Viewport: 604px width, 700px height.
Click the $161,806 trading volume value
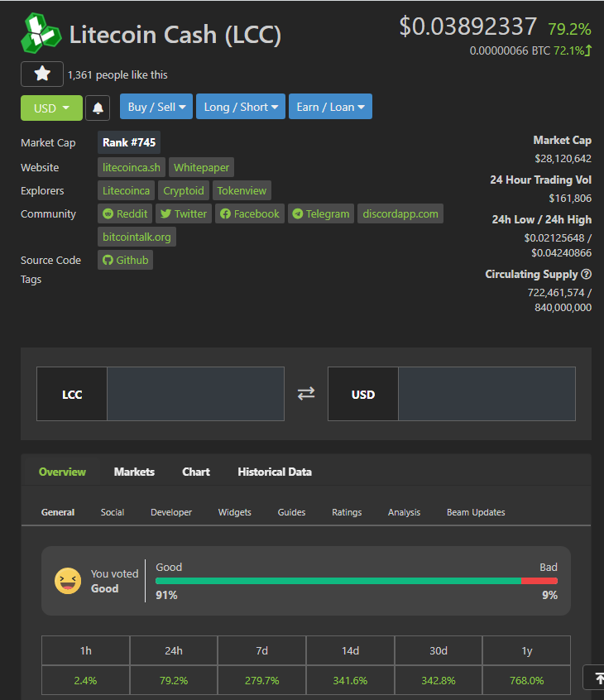click(x=570, y=199)
